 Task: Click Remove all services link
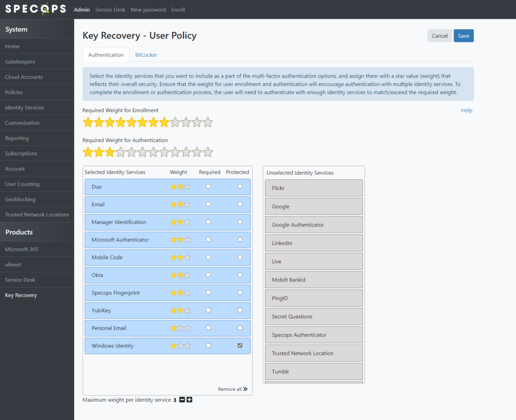click(233, 389)
